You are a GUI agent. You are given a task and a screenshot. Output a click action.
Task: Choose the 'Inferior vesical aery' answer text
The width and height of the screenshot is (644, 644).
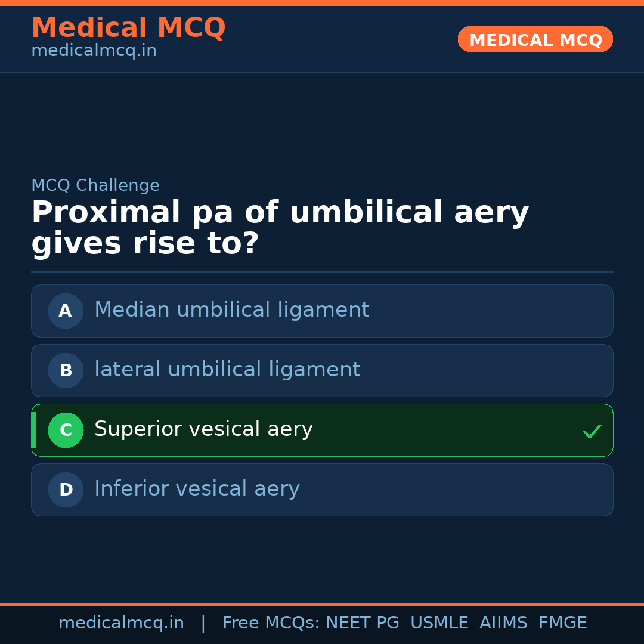(x=197, y=489)
